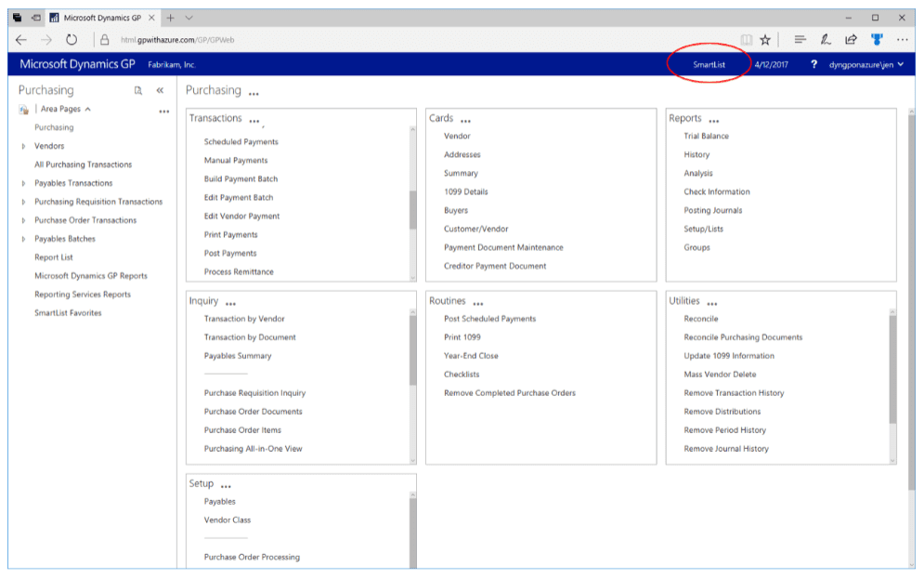Open the Routines section ellipsis menu
Screen dimensions: 924x579
coord(478,304)
